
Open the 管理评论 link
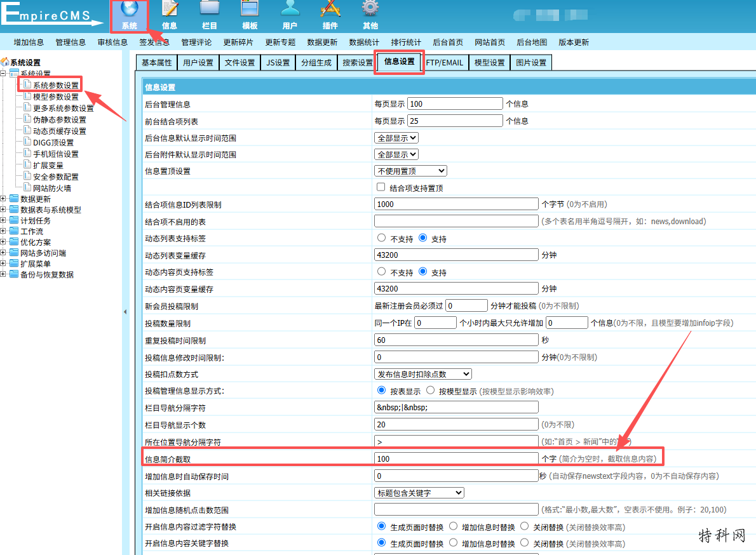(196, 43)
